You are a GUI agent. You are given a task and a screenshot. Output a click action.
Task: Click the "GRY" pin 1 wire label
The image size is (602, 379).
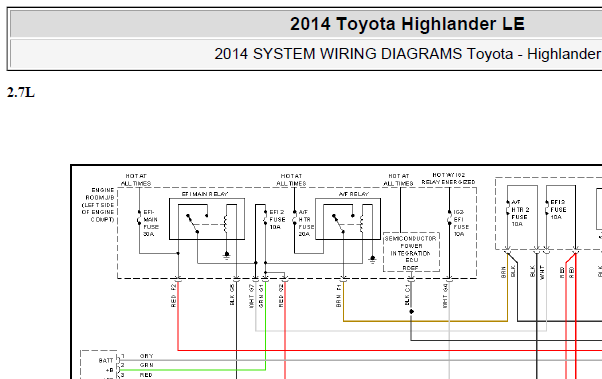click(x=147, y=356)
